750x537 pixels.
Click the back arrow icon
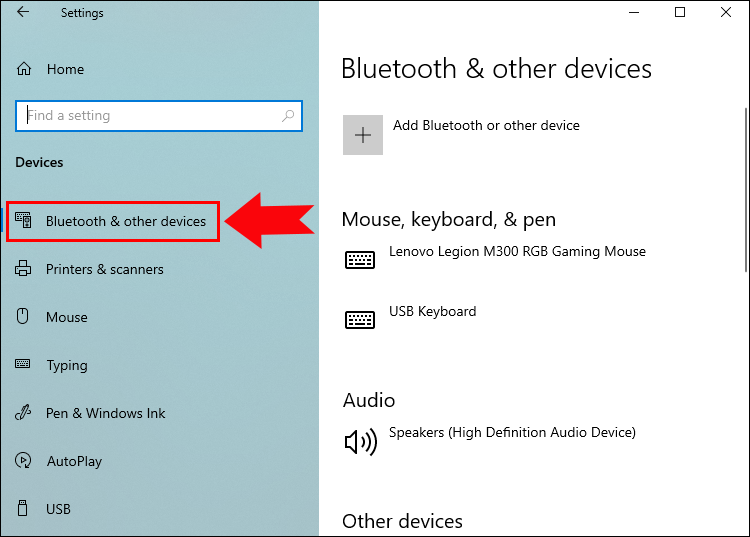[x=23, y=13]
